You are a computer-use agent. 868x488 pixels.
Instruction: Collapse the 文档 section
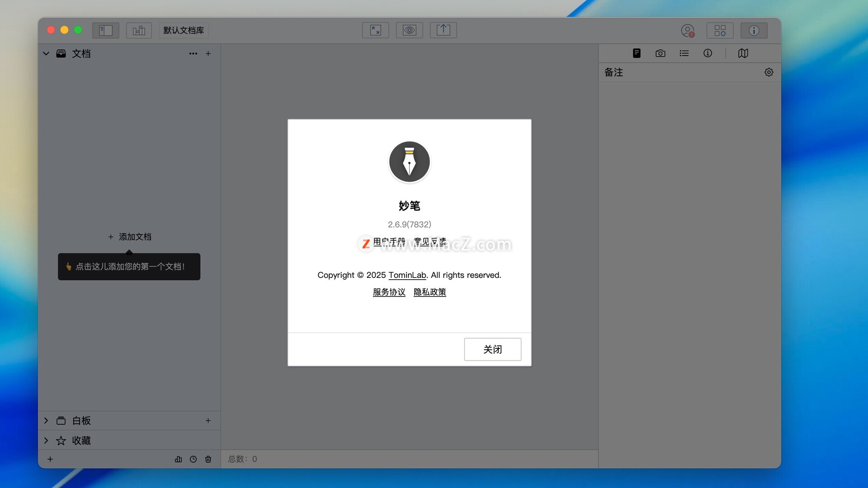[46, 53]
